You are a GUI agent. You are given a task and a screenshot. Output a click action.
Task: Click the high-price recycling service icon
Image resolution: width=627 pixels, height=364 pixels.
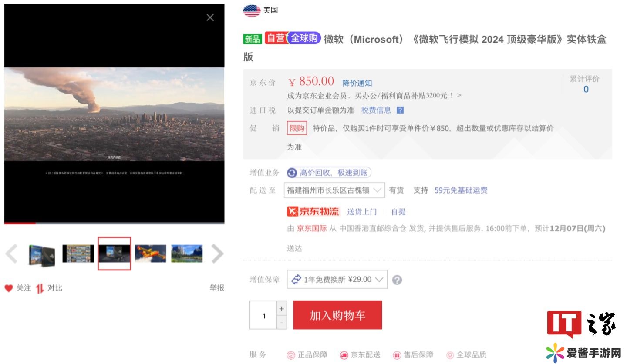[x=292, y=173]
